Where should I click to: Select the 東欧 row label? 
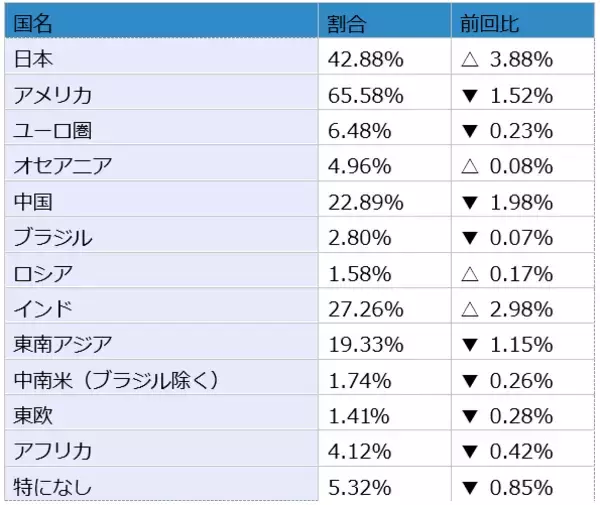tap(35, 416)
